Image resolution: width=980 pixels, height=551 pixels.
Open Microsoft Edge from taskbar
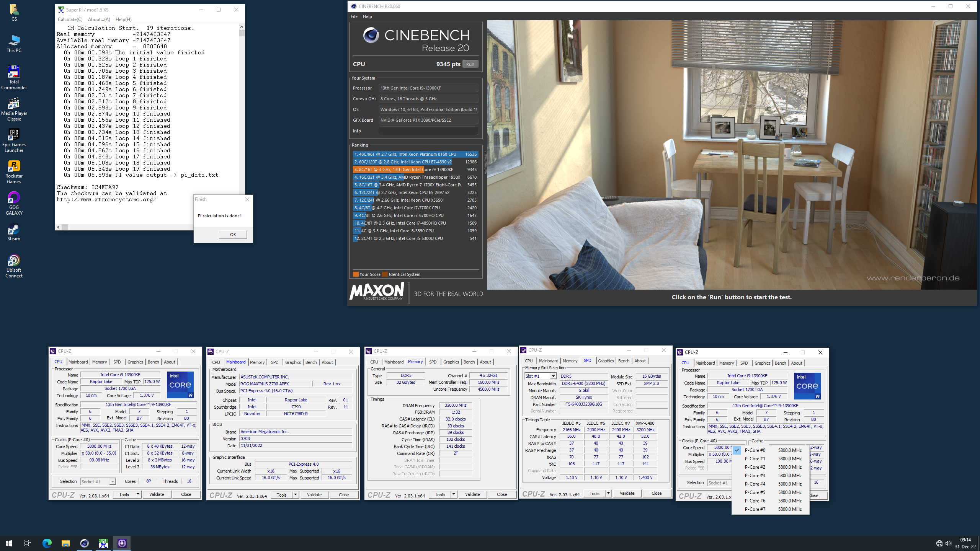pyautogui.click(x=47, y=543)
